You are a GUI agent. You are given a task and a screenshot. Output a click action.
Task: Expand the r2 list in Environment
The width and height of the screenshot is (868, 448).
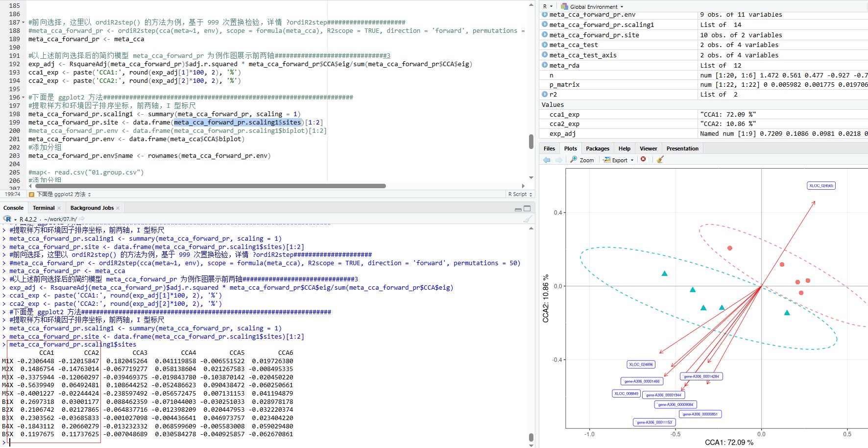pos(545,94)
